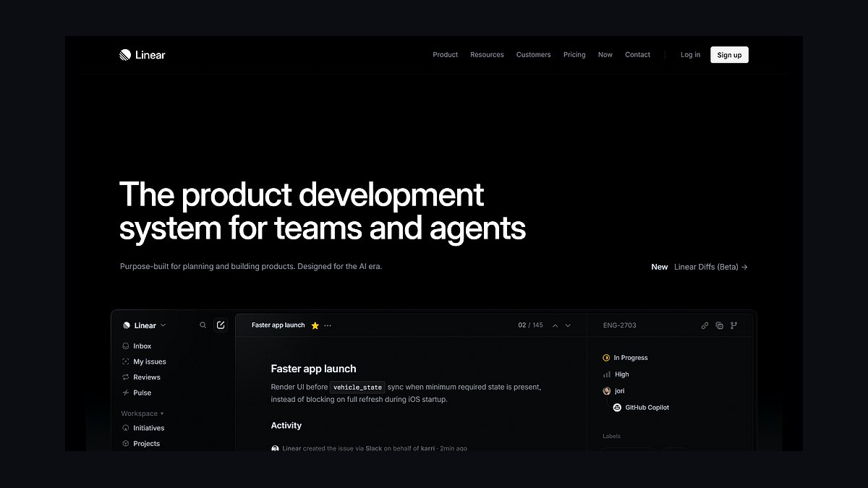The width and height of the screenshot is (868, 488).
Task: Click the Faster app launch breadcrumb title
Action: tap(278, 325)
